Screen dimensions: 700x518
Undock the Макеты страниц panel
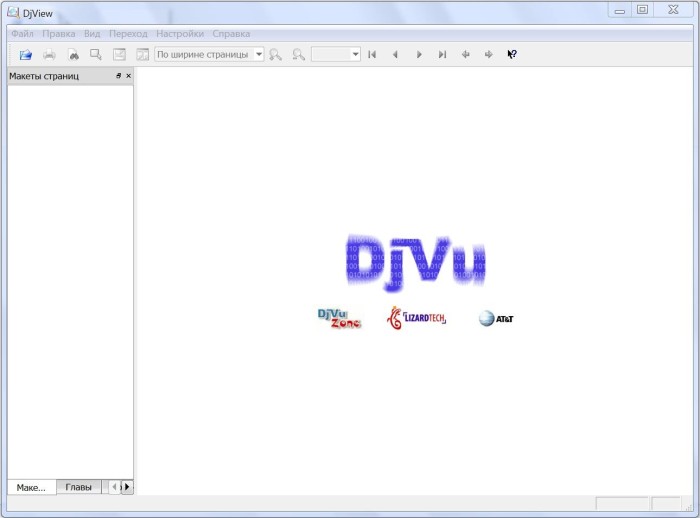click(118, 76)
